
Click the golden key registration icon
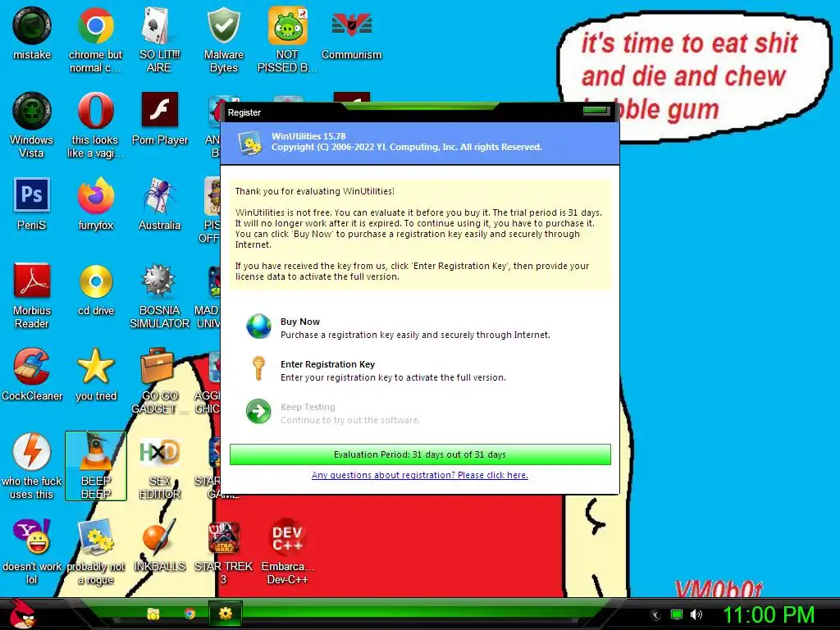258,369
